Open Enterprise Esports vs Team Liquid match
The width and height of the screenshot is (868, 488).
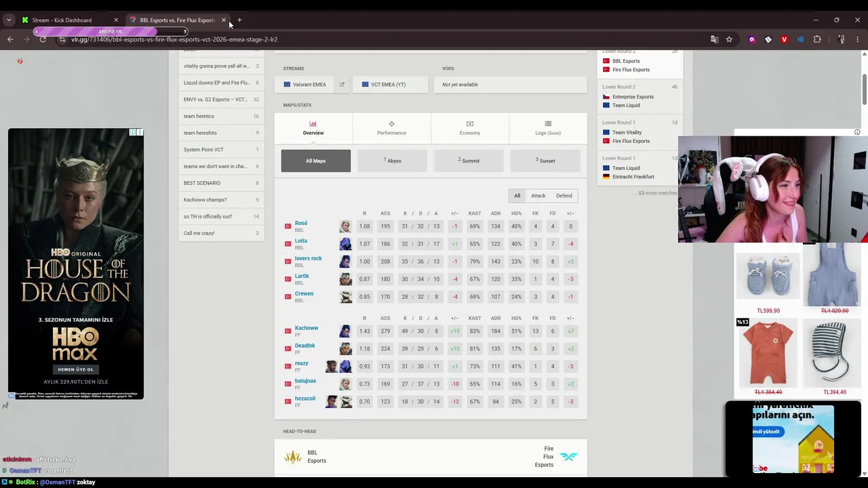click(639, 96)
